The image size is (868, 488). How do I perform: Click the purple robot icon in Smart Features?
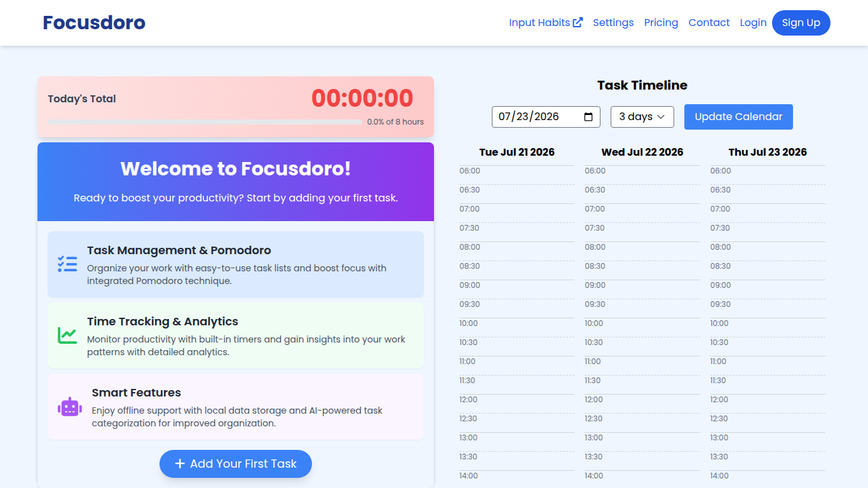click(70, 407)
